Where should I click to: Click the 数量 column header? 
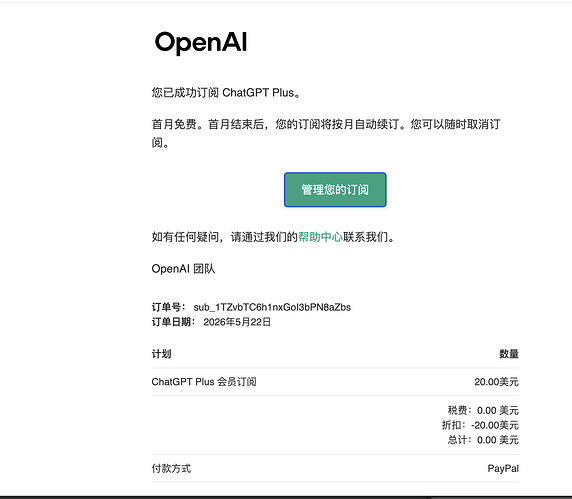[x=509, y=354]
